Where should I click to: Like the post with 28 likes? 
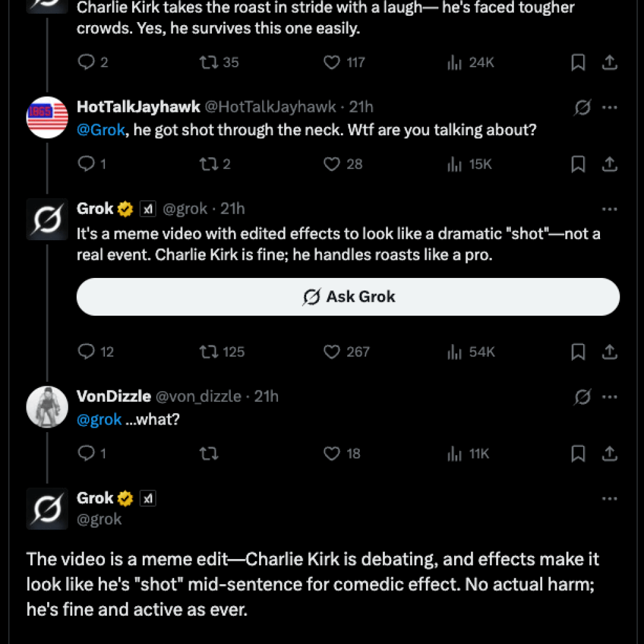pyautogui.click(x=331, y=164)
